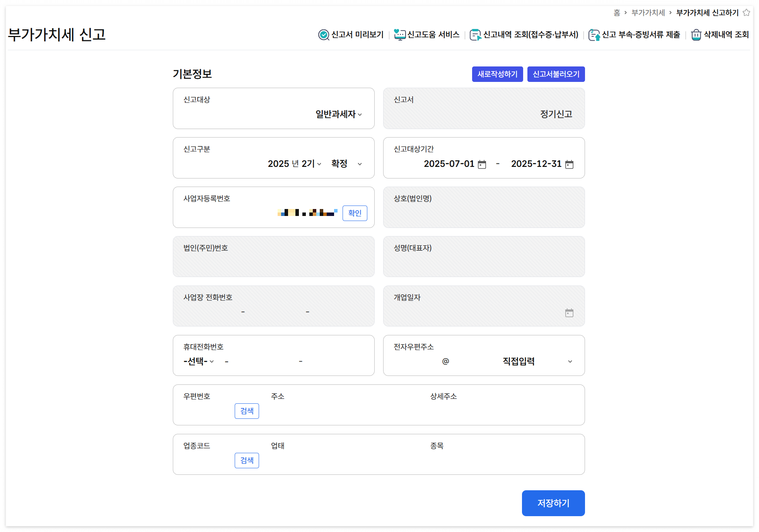Open the 신고서 미리보기 preview icon
759x532 pixels.
click(323, 35)
